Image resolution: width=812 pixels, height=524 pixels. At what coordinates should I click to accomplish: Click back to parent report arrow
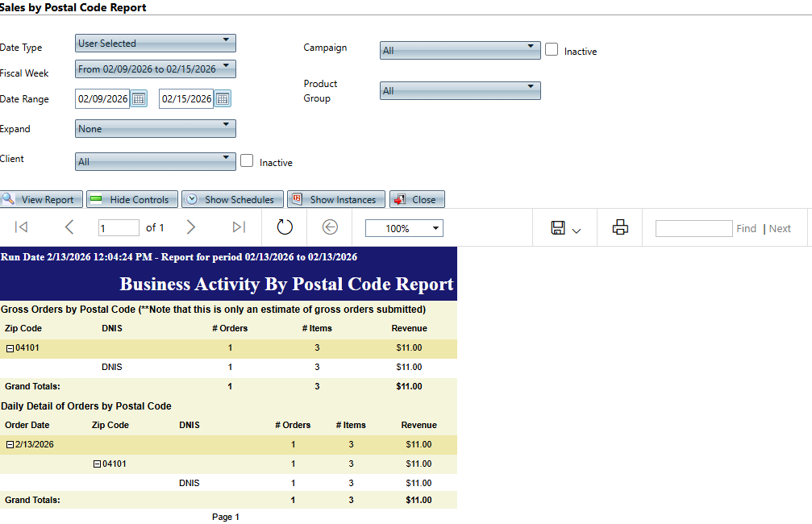tap(330, 228)
